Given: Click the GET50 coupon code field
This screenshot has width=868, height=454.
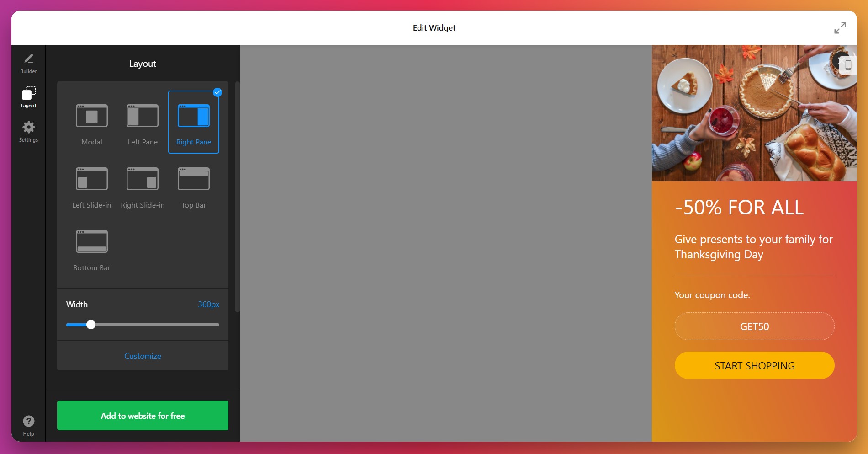Looking at the screenshot, I should click(754, 326).
